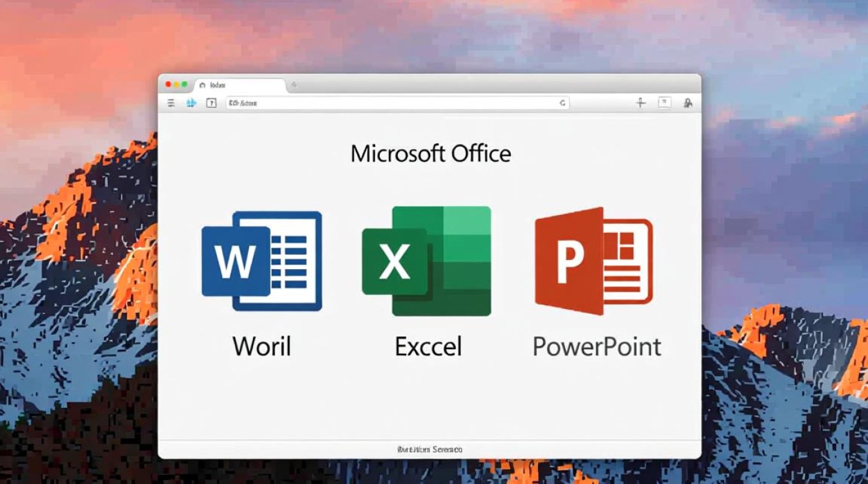
Task: Close the browser window with red button
Action: 169,85
